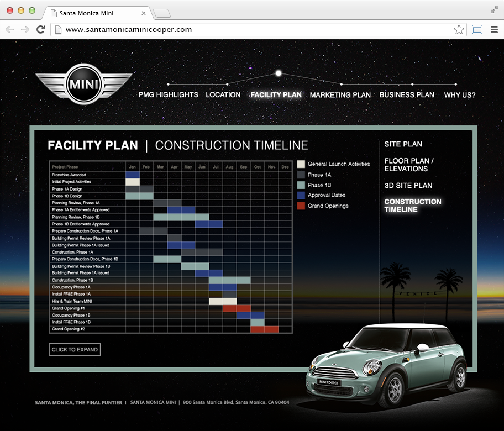Open a new browser tab
Screen dimensions: 504x431
162,13
